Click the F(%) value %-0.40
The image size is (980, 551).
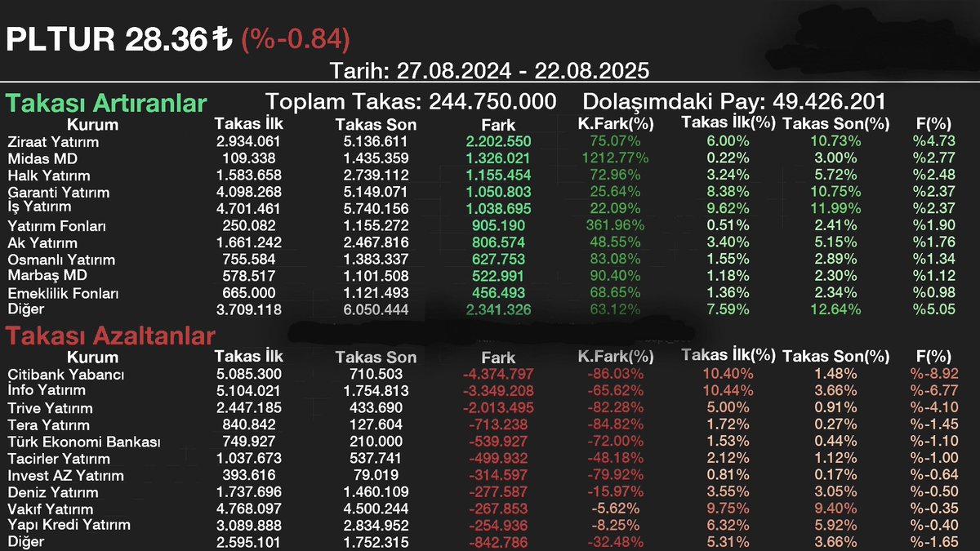click(x=933, y=525)
